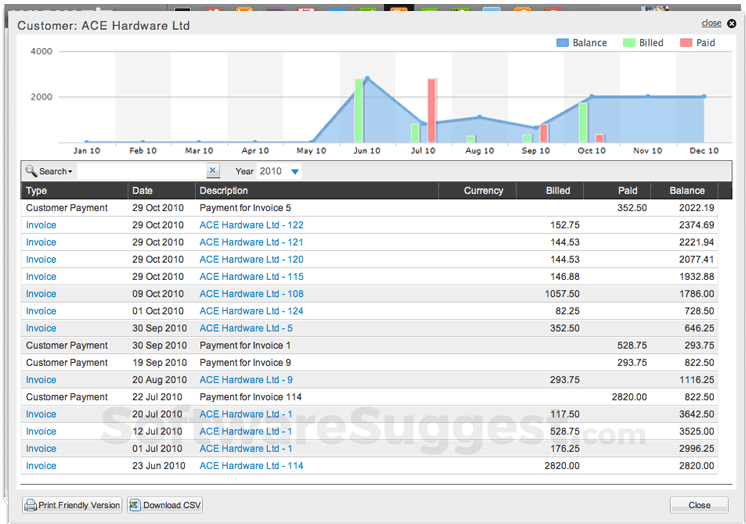746x524 pixels.
Task: Click the balance value 3642.50
Action: pyautogui.click(x=697, y=414)
